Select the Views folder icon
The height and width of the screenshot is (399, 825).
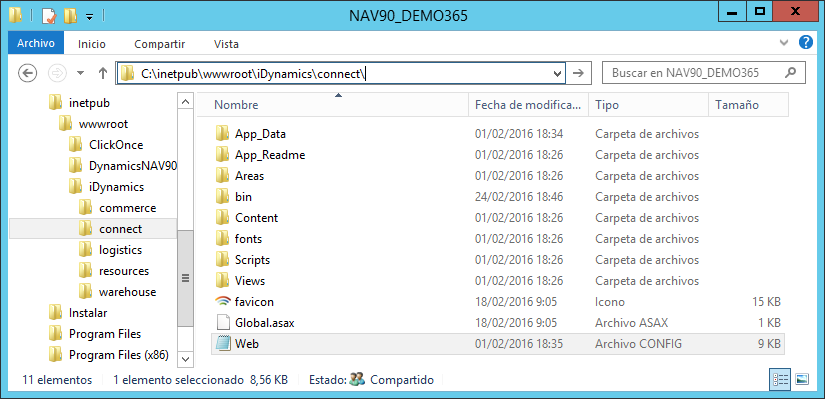pos(223,281)
